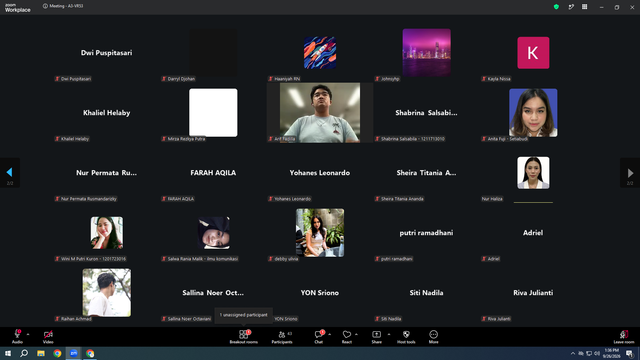Viewport: 640px width, 360px height.
Task: Open the gallery View layout icon
Action: point(584,7)
